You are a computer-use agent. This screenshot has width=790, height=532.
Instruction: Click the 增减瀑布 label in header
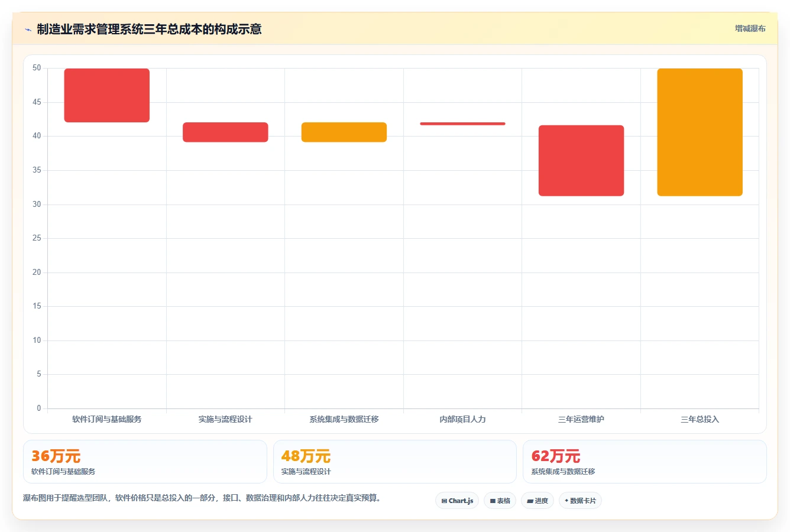tap(750, 28)
